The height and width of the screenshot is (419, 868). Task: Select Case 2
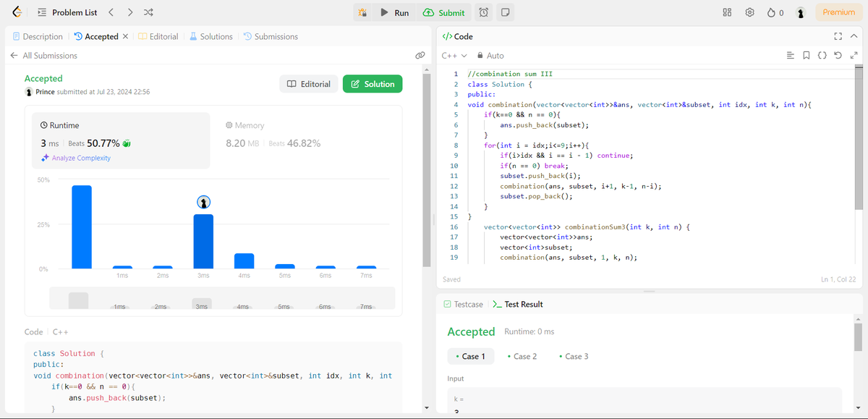tap(522, 356)
